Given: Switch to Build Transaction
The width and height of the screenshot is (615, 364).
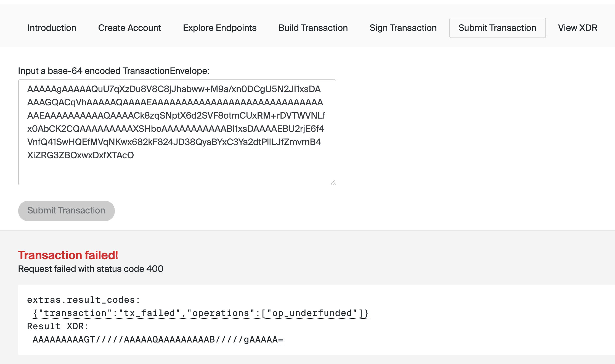Looking at the screenshot, I should coord(313,28).
